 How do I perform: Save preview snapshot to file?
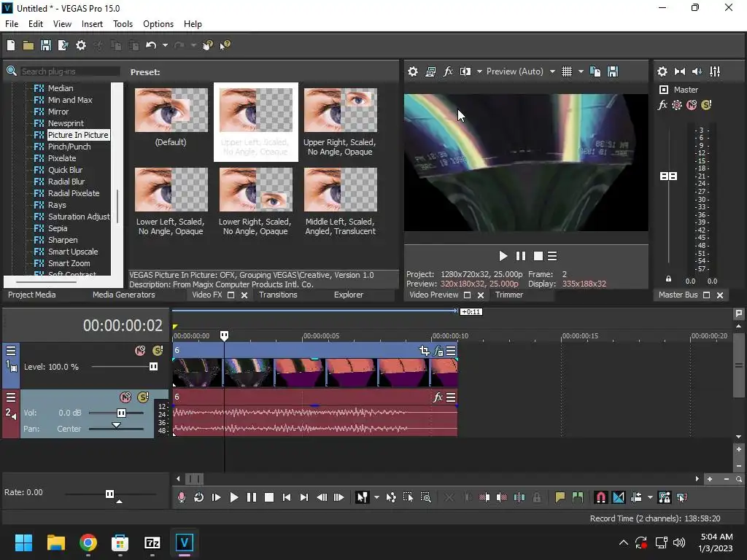[613, 71]
